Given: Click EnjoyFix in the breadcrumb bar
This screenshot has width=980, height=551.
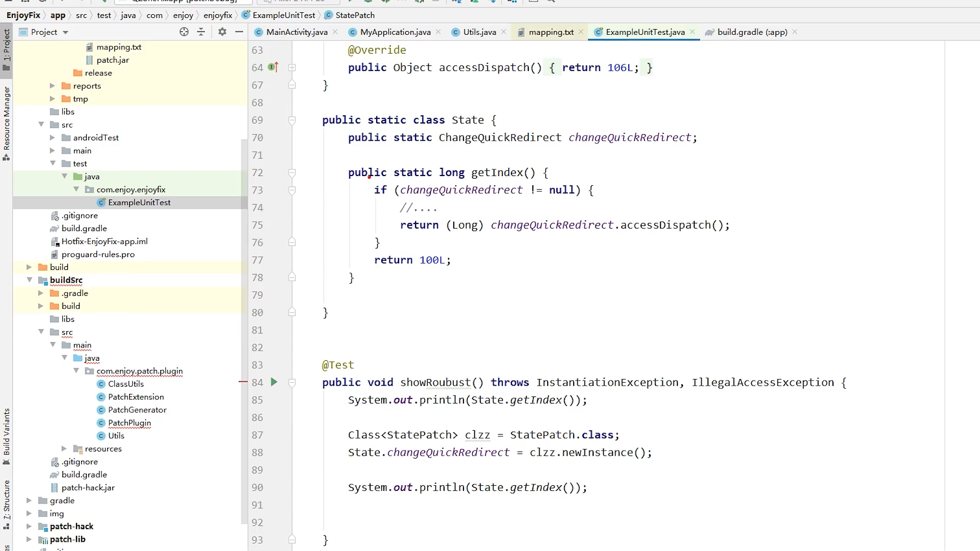Looking at the screenshot, I should pos(23,15).
